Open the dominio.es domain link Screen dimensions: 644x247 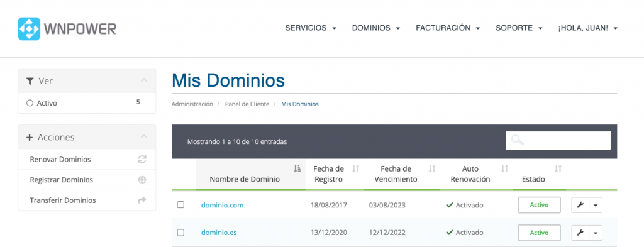[219, 233]
